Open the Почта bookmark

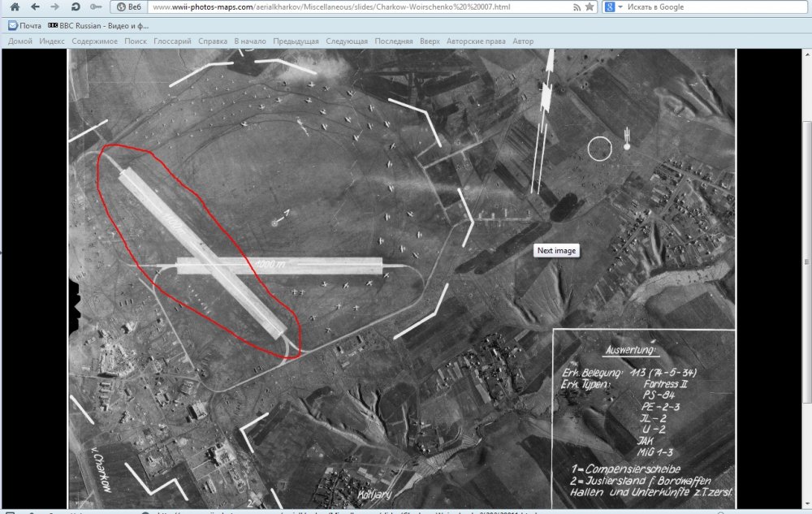(x=25, y=25)
